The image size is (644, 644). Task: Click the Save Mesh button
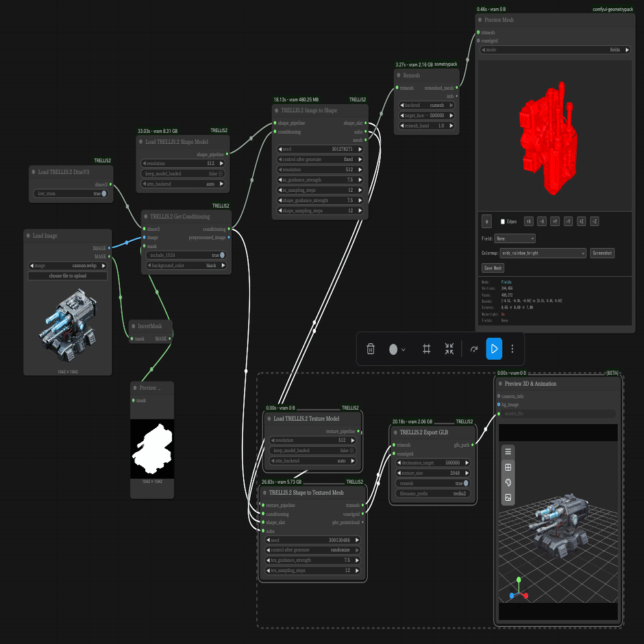point(493,268)
